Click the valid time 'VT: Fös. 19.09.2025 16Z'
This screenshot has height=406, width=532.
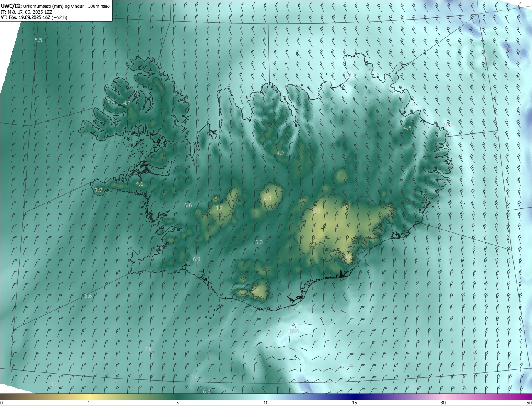tap(26, 17)
